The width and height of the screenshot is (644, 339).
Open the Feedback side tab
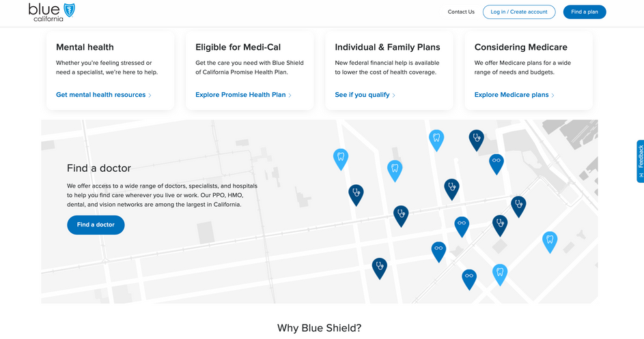pos(641,161)
